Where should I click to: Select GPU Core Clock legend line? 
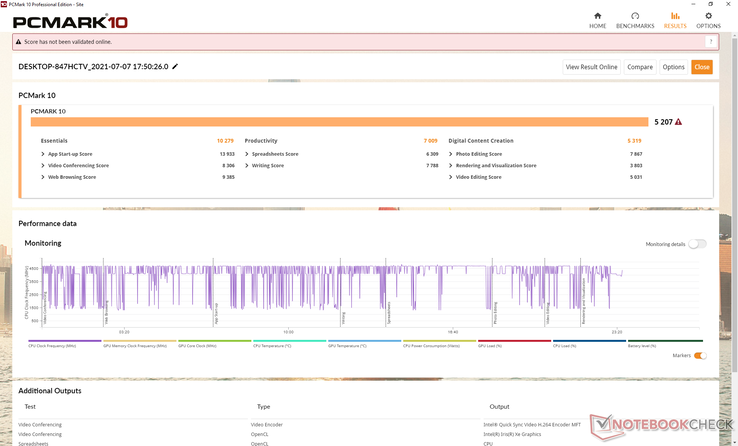point(215,341)
